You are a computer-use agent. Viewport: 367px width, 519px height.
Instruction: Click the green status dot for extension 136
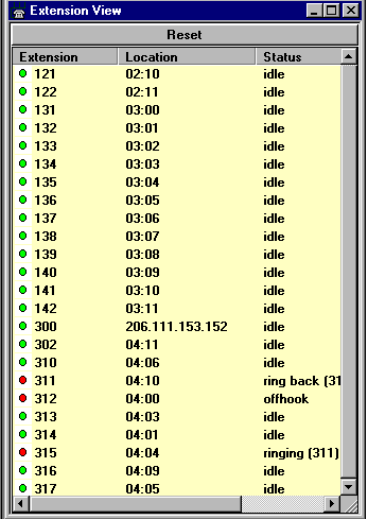tap(23, 199)
